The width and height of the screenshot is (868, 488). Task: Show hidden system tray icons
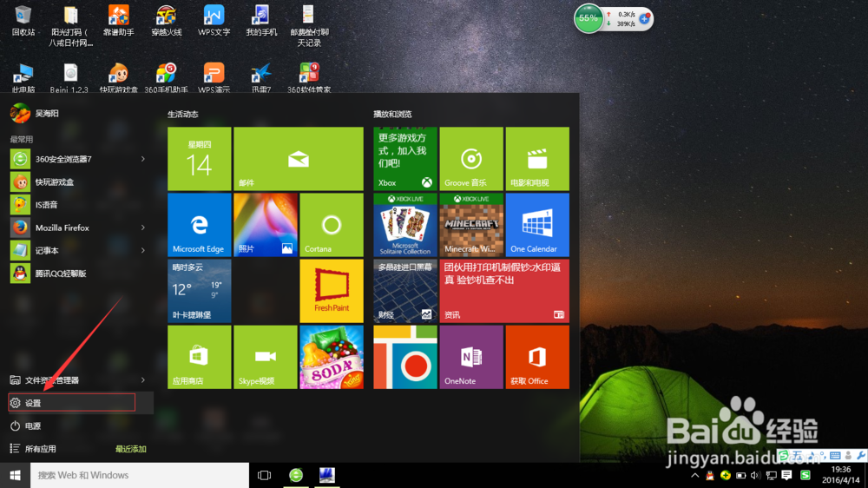point(694,475)
